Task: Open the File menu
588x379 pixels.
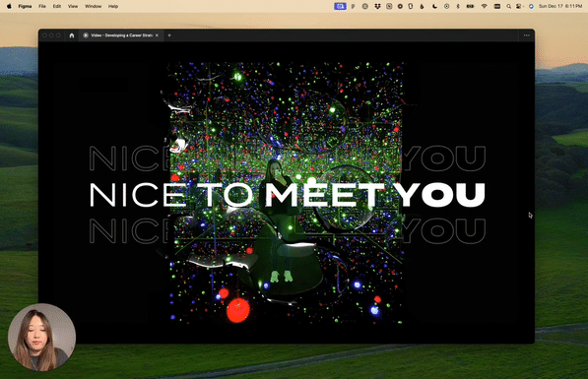Action: tap(42, 6)
